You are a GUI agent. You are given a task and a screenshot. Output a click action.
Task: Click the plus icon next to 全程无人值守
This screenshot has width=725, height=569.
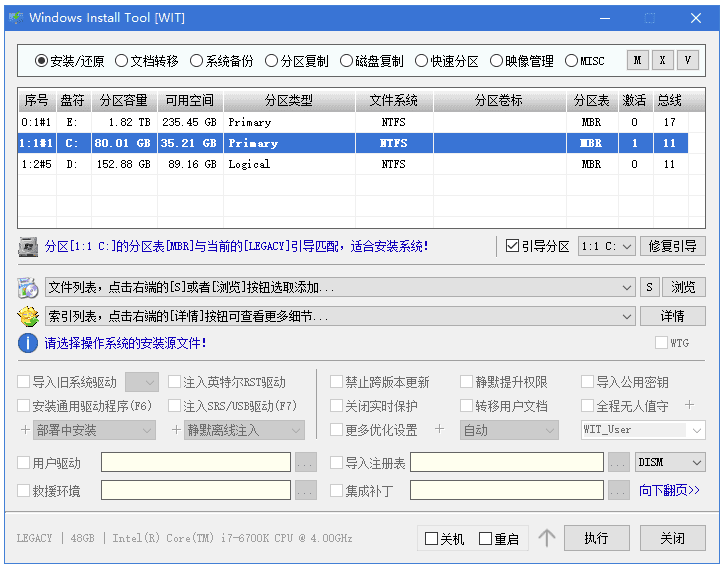(x=688, y=405)
